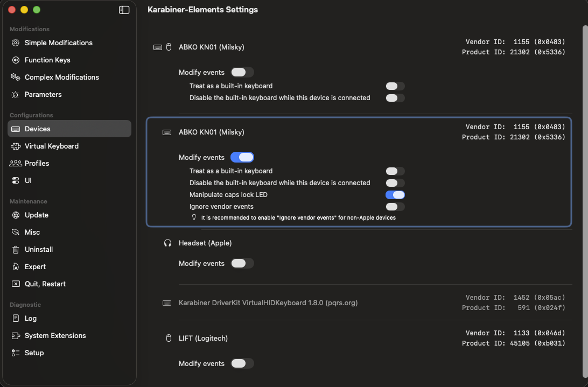Select Virtual Keyboard in sidebar

69,146
